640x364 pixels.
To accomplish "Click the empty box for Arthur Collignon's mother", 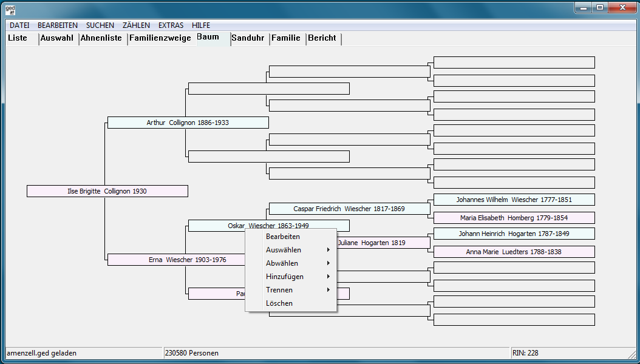I will click(x=268, y=157).
